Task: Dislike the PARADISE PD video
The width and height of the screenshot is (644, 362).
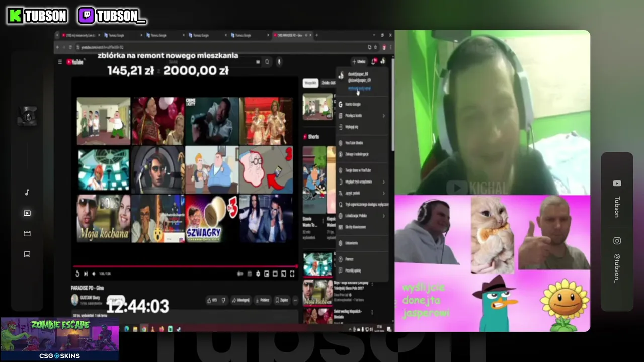Action: [x=224, y=300]
